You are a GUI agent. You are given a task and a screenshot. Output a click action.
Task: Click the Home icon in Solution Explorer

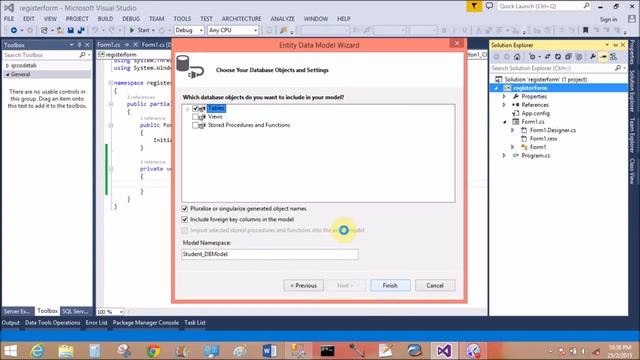point(517,57)
